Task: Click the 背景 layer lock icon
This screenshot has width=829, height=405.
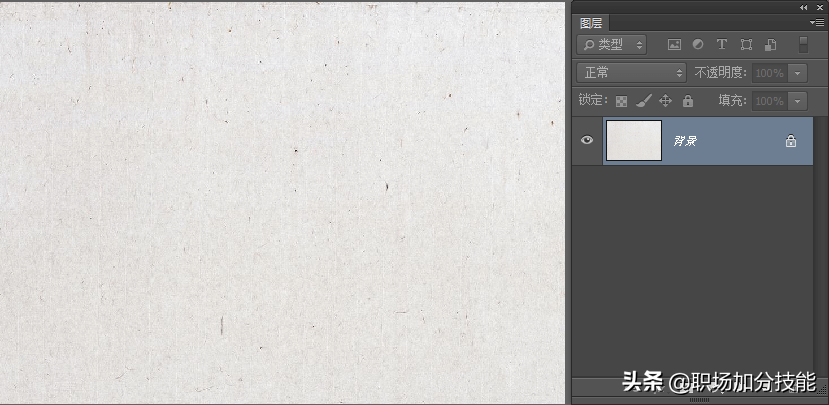Action: 791,141
